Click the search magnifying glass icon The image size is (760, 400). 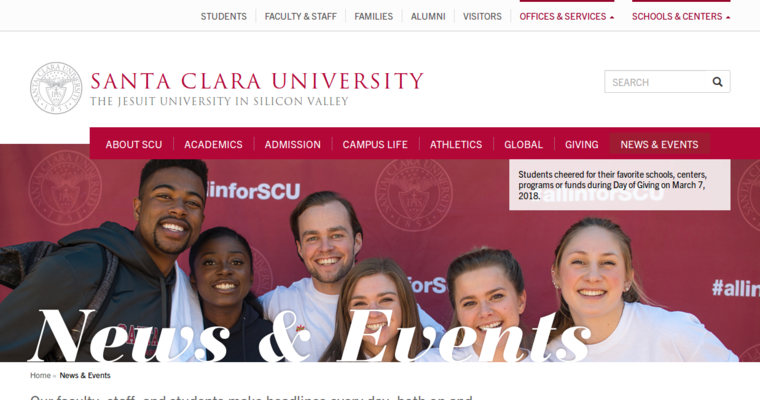click(x=717, y=82)
